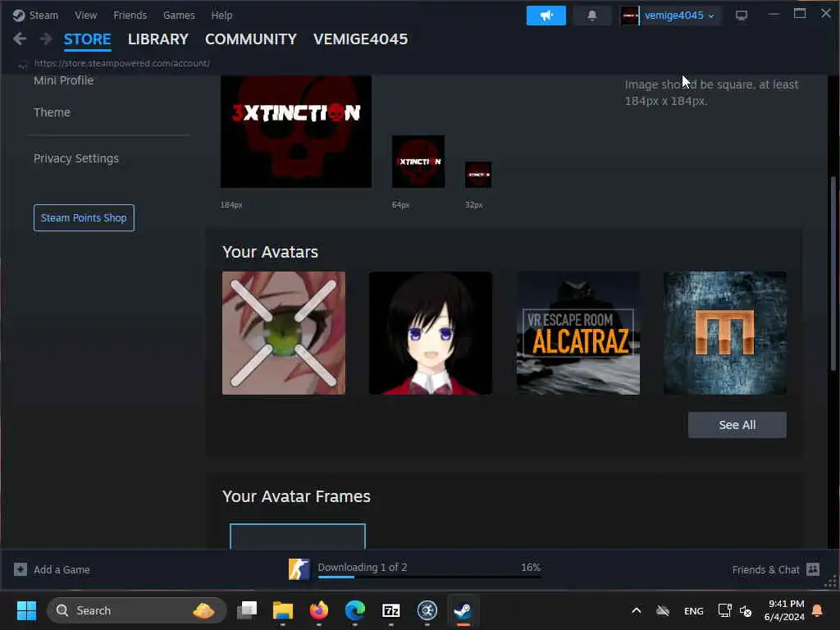This screenshot has width=840, height=630.
Task: Select Mini Profile in the sidebar
Action: [x=64, y=80]
